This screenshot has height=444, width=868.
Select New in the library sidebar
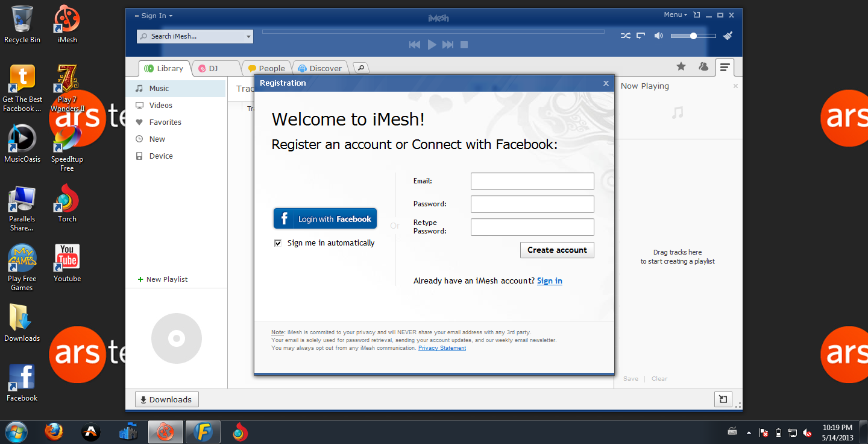(x=176, y=139)
